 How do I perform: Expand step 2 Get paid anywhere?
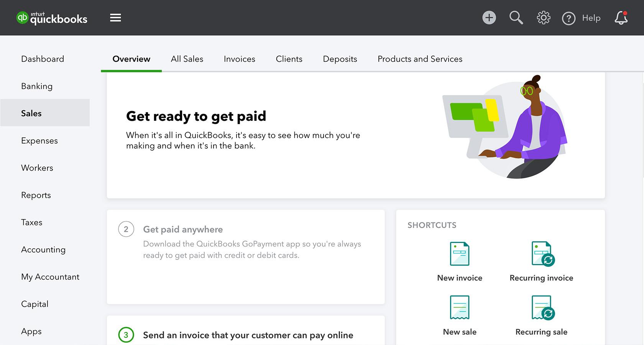pyautogui.click(x=183, y=229)
